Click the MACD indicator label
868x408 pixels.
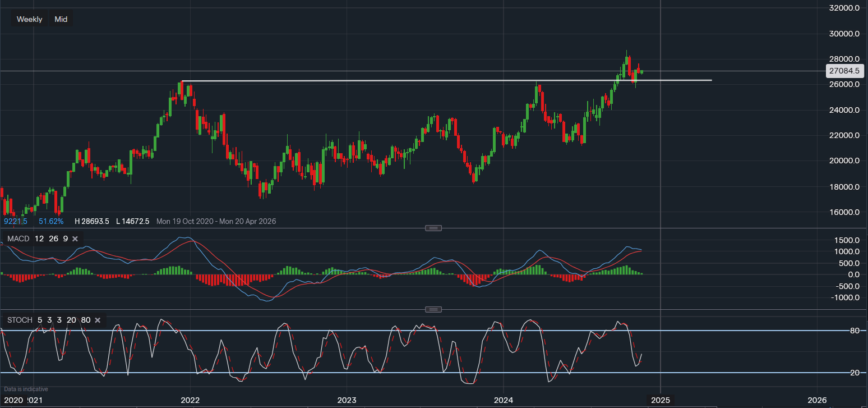coord(19,239)
